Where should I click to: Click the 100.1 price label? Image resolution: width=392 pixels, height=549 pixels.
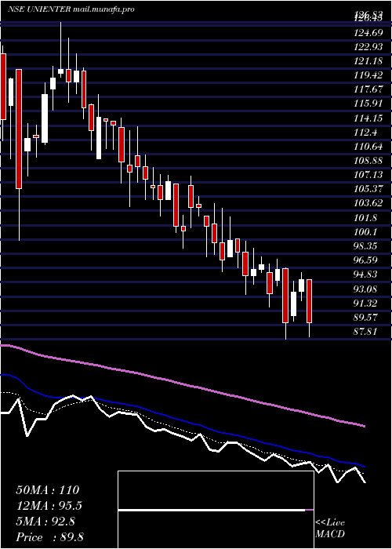[x=365, y=232]
